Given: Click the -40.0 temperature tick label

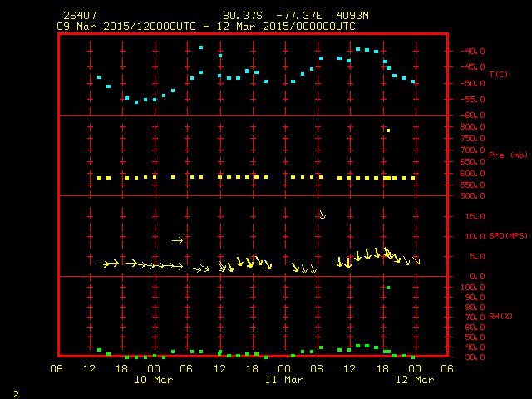Looking at the screenshot, I should 472,52.
